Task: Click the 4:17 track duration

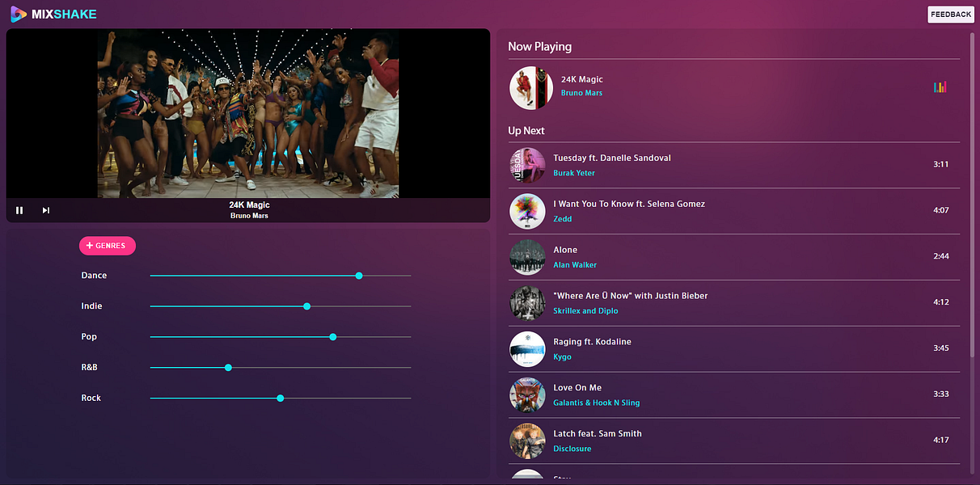Action: pos(940,441)
